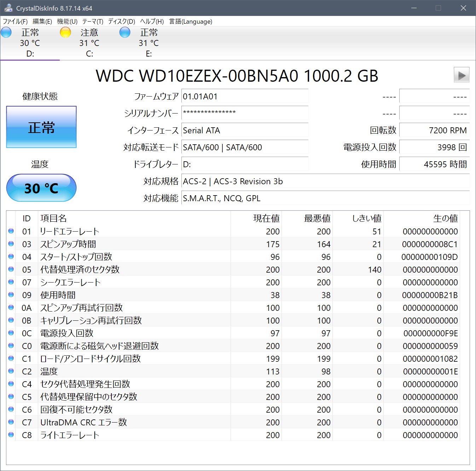Screen dimensions: 476x471
Task: Click status dot for ID C7 UltraDMA CRC
Action: pos(11,422)
